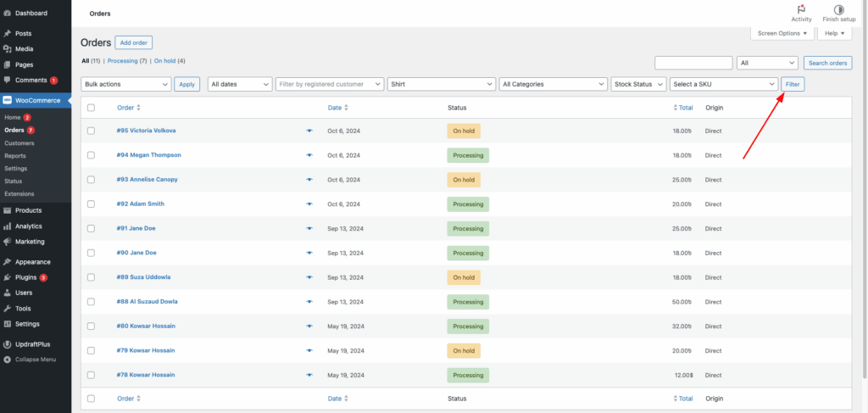Open Filter by registered customer dropdown
This screenshot has height=413, width=868.
pyautogui.click(x=330, y=84)
